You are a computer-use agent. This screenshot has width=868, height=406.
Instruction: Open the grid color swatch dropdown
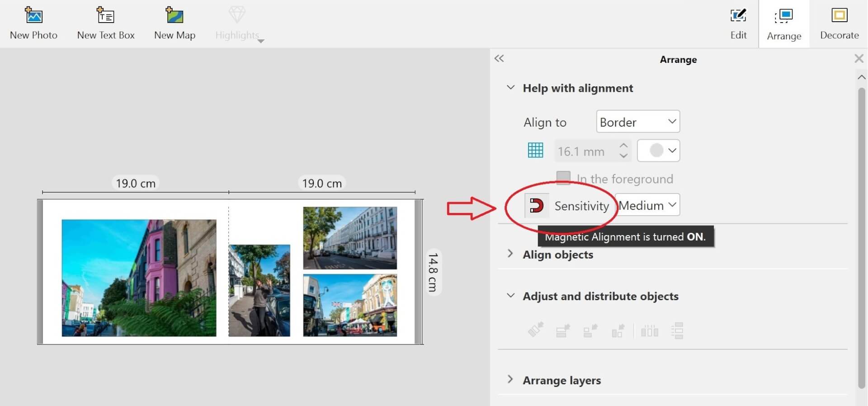pyautogui.click(x=658, y=151)
